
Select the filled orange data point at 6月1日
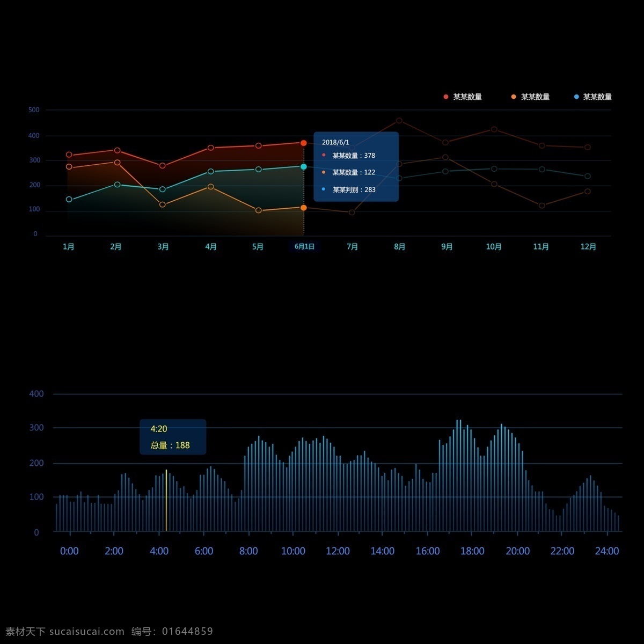coord(304,208)
